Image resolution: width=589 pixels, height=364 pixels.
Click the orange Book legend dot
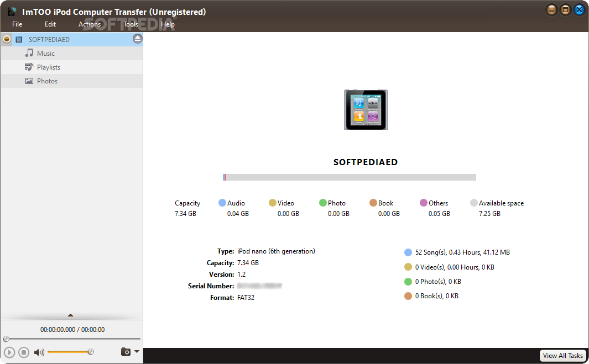[373, 203]
